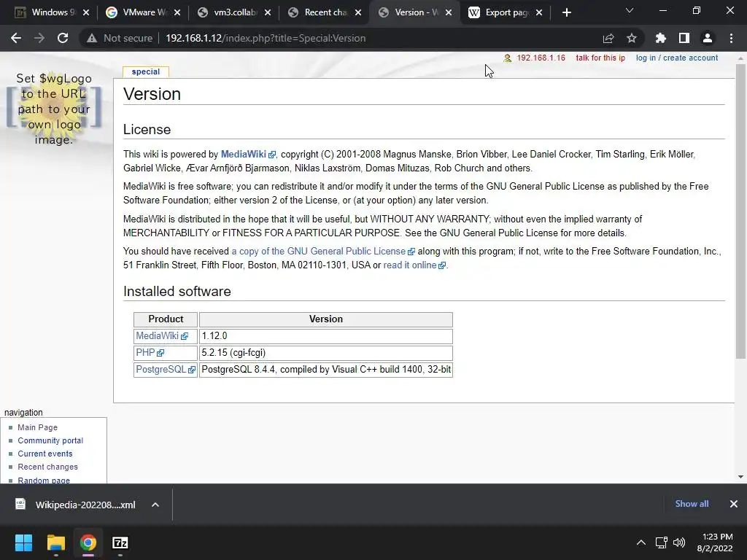This screenshot has height=560, width=747.
Task: Click the share page icon in address bar
Action: point(608,38)
